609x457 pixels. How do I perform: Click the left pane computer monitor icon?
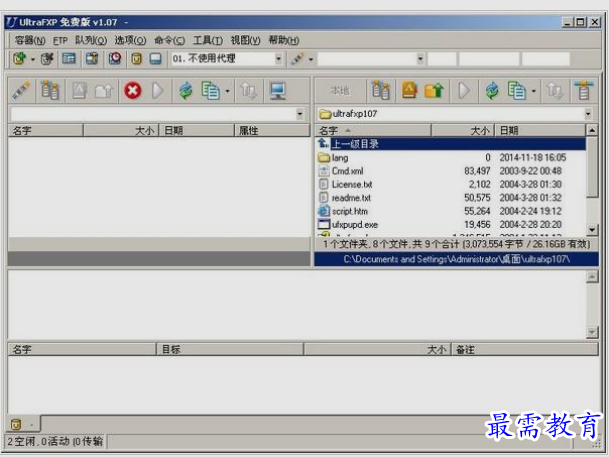278,91
